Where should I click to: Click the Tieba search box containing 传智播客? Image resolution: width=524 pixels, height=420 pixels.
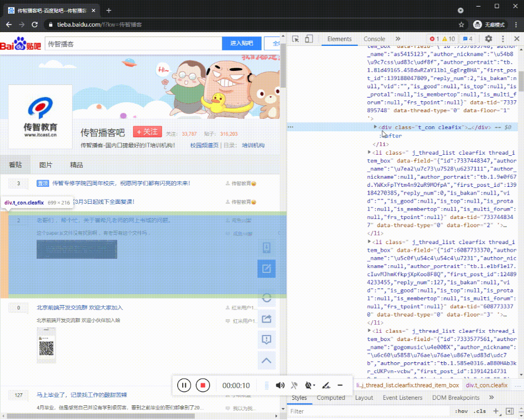tap(134, 44)
